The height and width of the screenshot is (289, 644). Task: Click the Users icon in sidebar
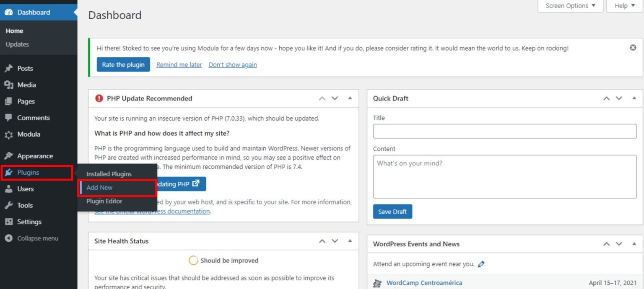click(x=9, y=189)
